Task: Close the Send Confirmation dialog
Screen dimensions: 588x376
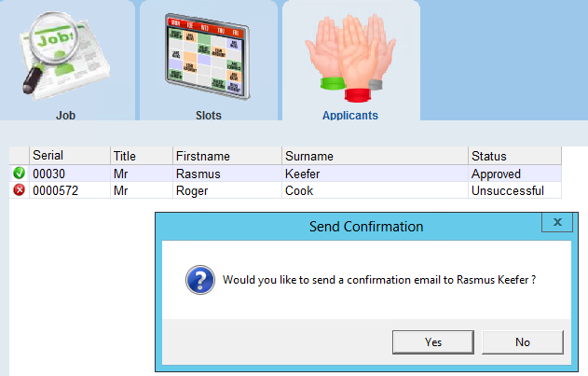Action: 556,223
